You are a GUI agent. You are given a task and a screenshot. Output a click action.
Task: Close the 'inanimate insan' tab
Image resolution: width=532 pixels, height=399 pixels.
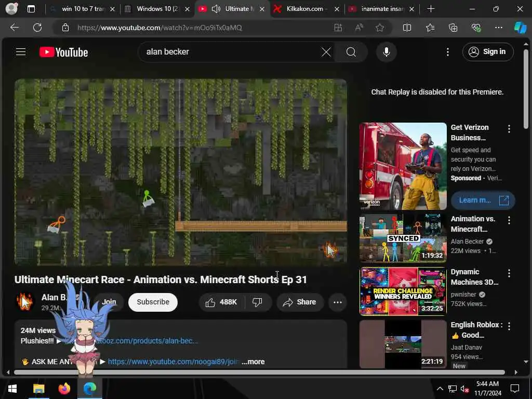click(411, 9)
